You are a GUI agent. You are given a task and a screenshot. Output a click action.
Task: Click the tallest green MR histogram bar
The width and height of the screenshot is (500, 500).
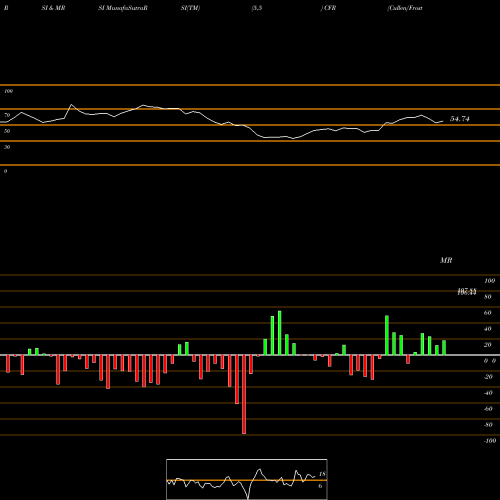pos(280,333)
